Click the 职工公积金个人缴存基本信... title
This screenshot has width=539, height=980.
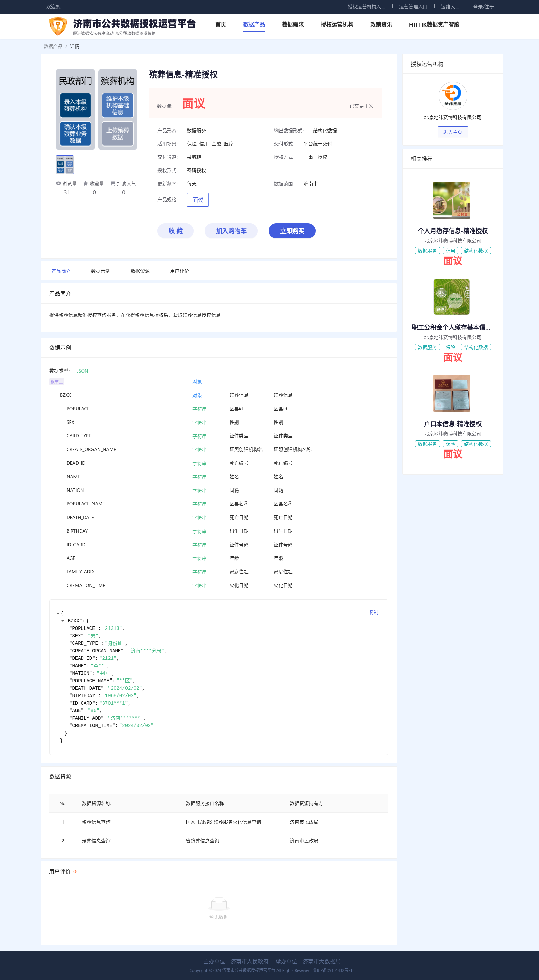[x=451, y=327]
